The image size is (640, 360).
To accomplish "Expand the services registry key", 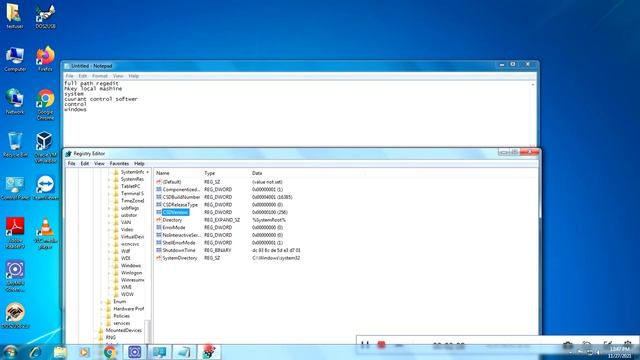I will coord(102,323).
